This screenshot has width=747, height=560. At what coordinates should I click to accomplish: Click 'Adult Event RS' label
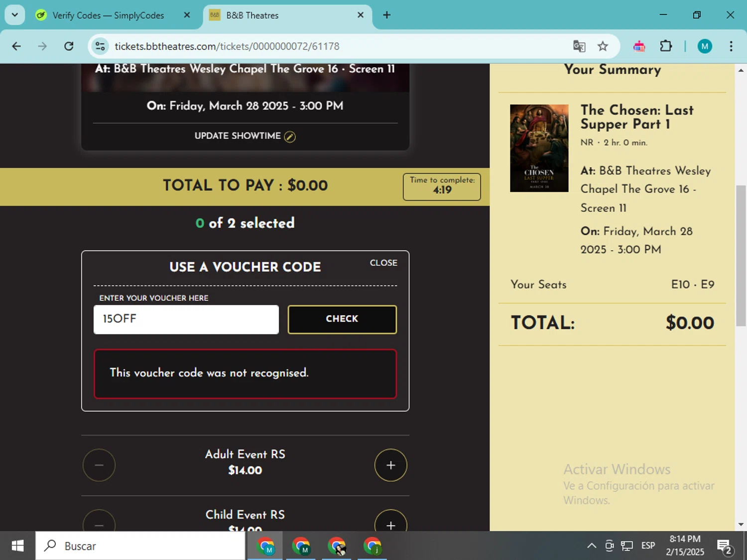(245, 454)
